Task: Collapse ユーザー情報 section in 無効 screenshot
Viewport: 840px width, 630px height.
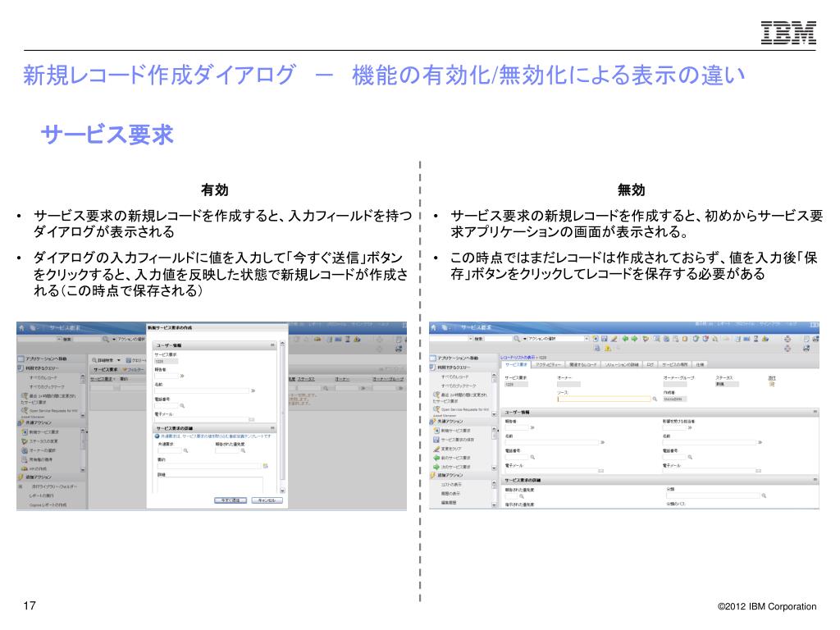Action: click(815, 412)
